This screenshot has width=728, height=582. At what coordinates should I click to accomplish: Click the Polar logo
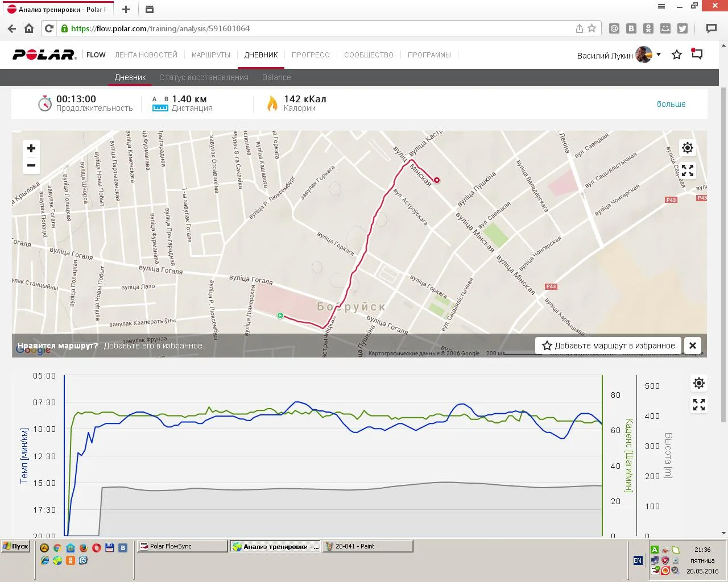[x=44, y=55]
